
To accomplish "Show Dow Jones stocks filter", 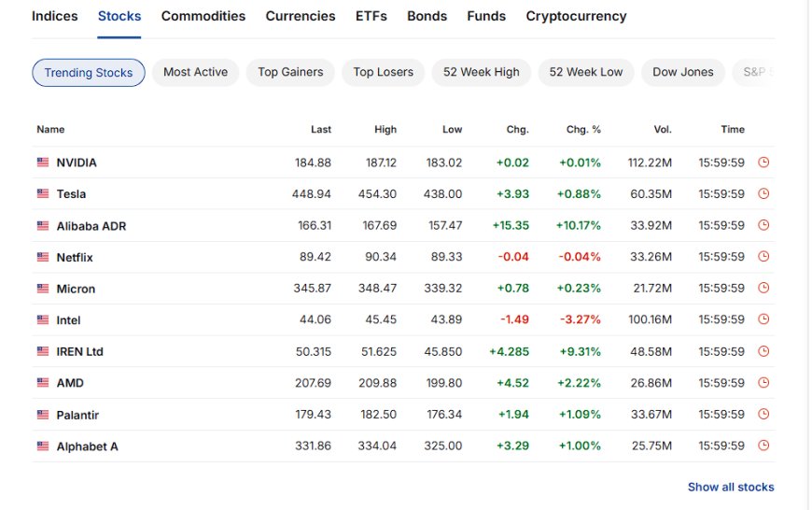I will click(682, 72).
